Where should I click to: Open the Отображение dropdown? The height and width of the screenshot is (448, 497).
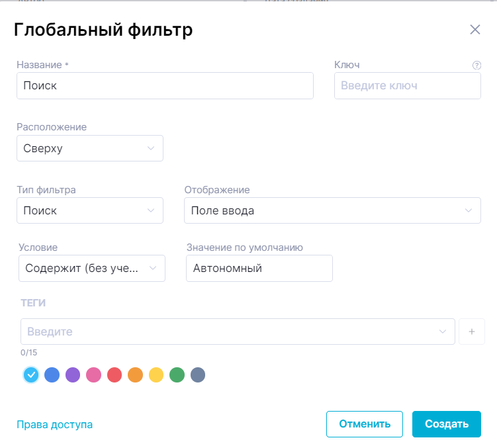click(x=332, y=210)
